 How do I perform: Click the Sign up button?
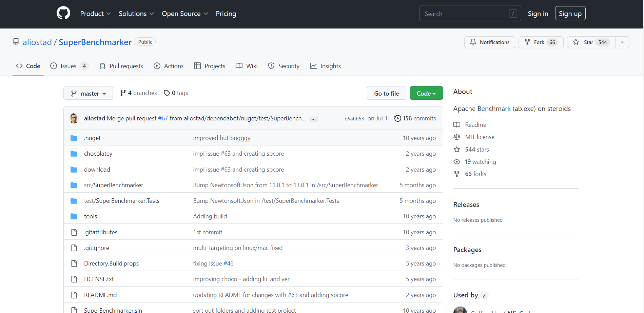point(570,14)
